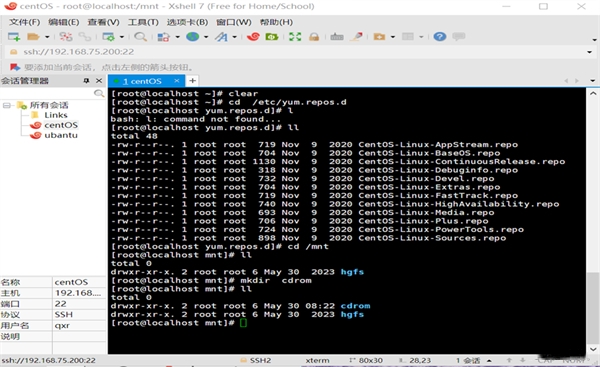Screen dimensions: 600x367
Task: Toggle full screen green arrows icon
Action: pyautogui.click(x=295, y=37)
